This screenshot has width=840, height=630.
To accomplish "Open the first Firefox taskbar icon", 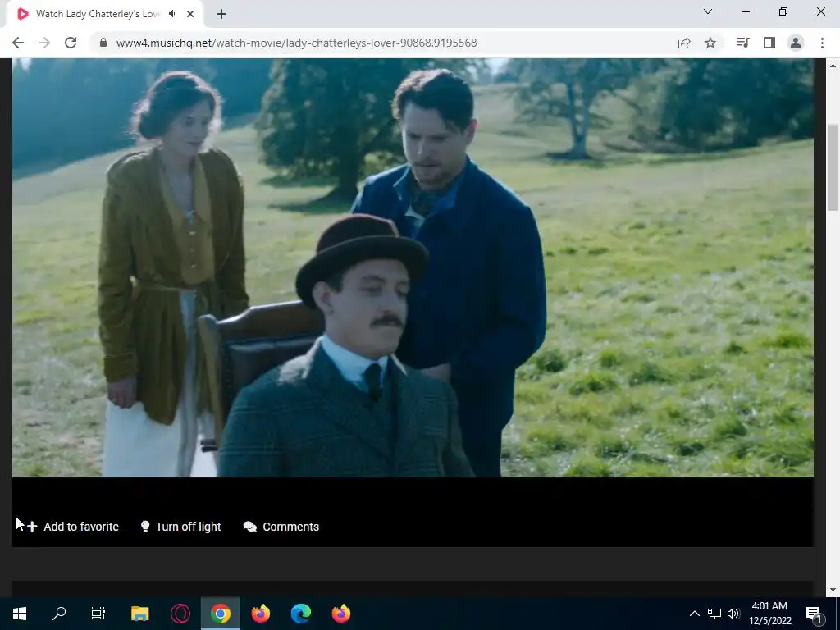I will [x=261, y=614].
